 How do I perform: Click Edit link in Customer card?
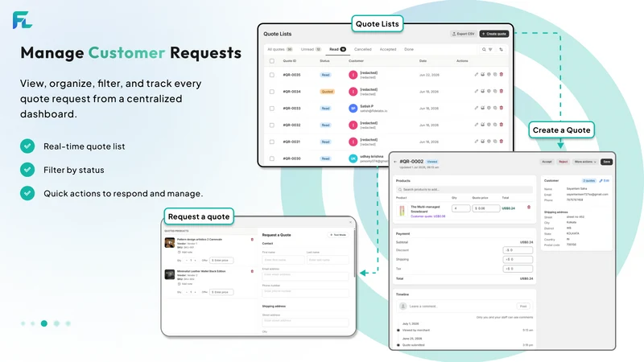[x=605, y=180]
